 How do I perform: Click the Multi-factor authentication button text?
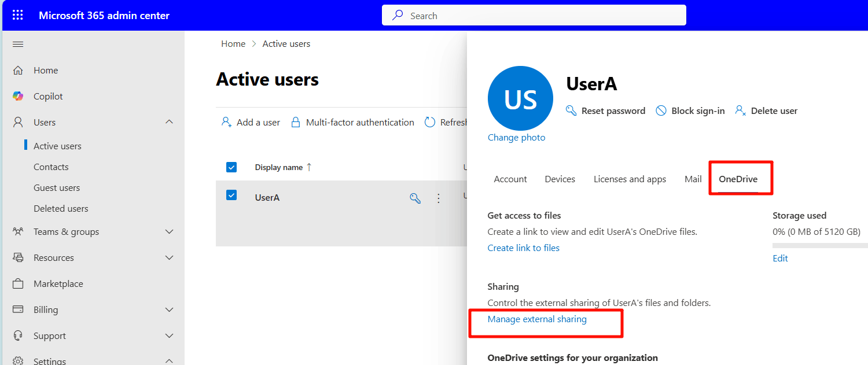360,122
